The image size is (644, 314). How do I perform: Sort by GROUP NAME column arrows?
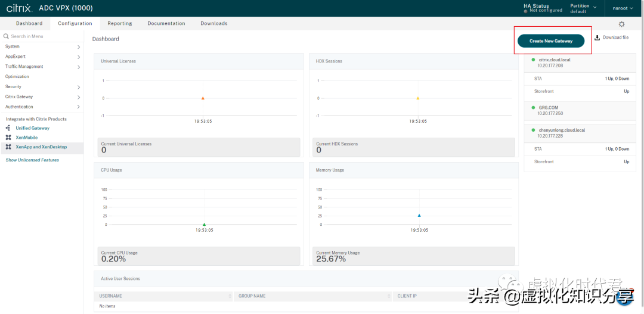389,296
